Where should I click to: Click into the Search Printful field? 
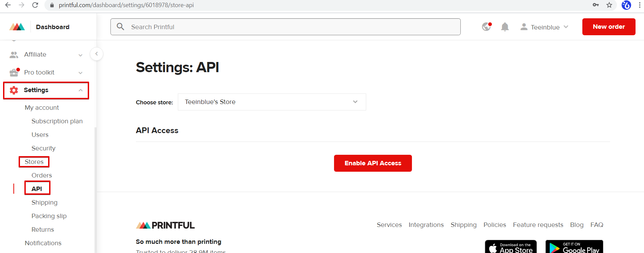[x=286, y=27]
